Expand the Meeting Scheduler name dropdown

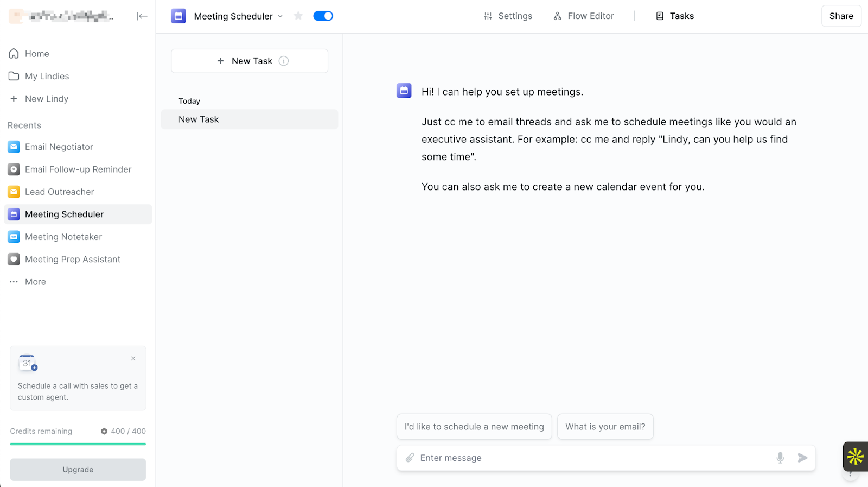click(280, 16)
